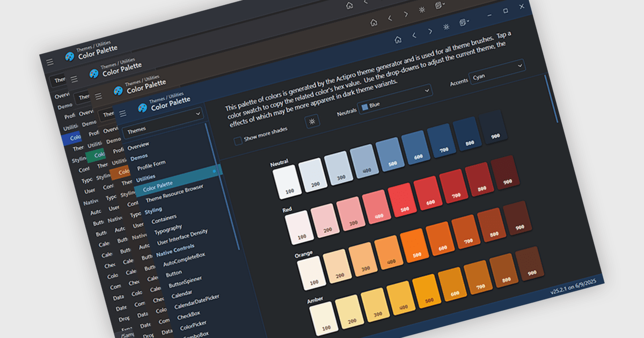
Task: Open the Accents Cyan dropdown
Action: (497, 71)
